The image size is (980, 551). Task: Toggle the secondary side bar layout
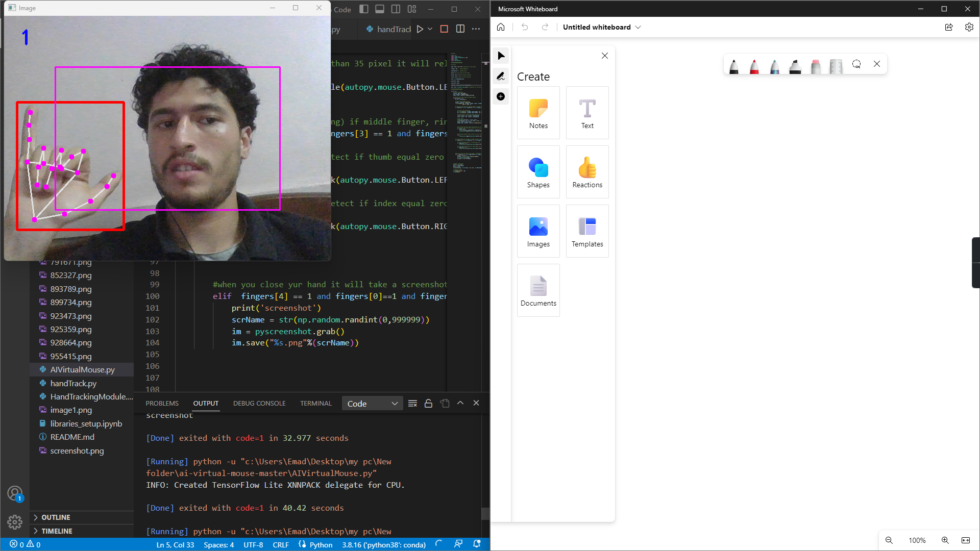396,9
